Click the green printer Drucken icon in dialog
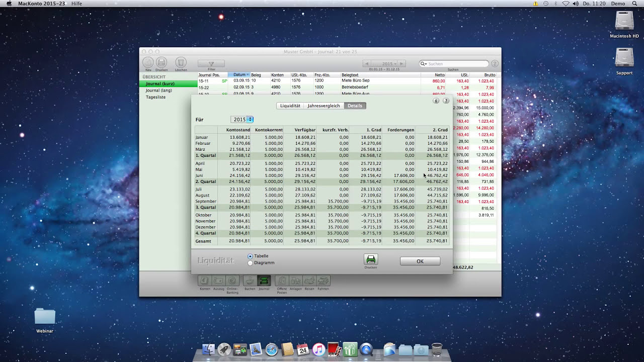The height and width of the screenshot is (362, 644). click(371, 259)
